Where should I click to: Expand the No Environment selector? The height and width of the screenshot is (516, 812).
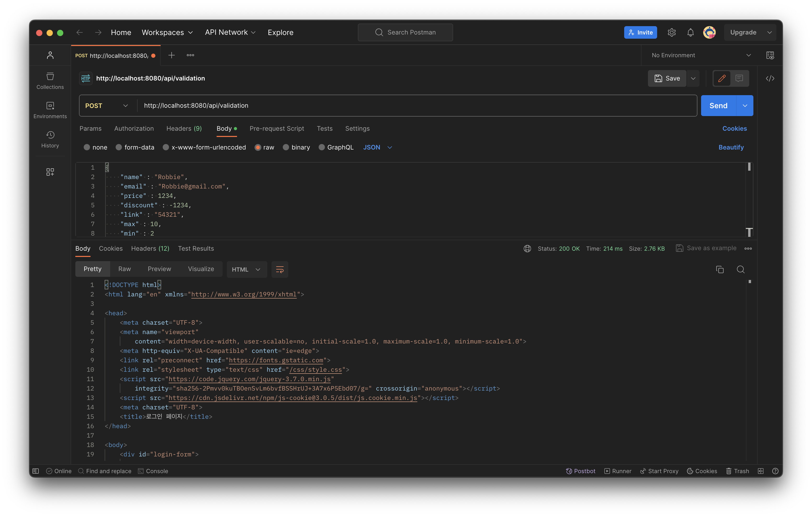(x=701, y=55)
